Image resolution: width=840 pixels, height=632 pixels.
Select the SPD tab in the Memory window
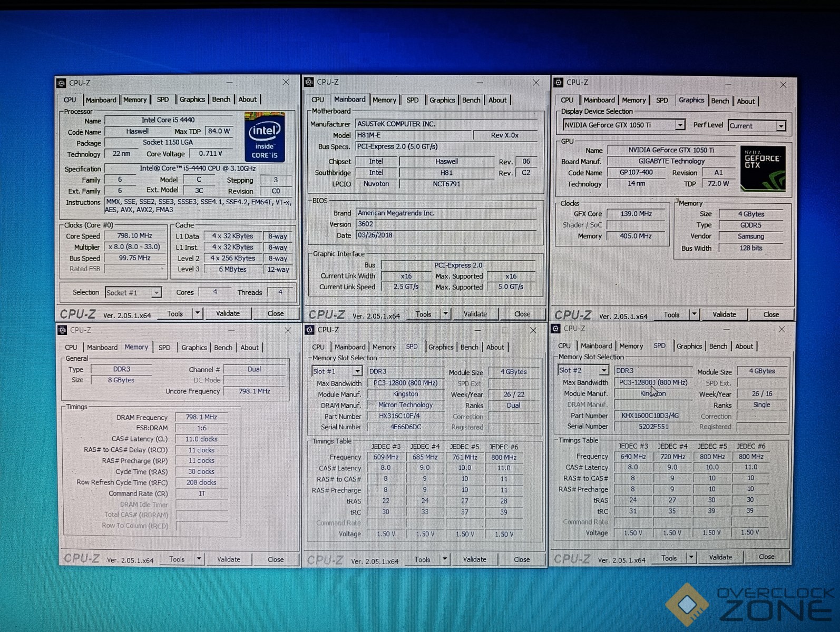coord(164,348)
